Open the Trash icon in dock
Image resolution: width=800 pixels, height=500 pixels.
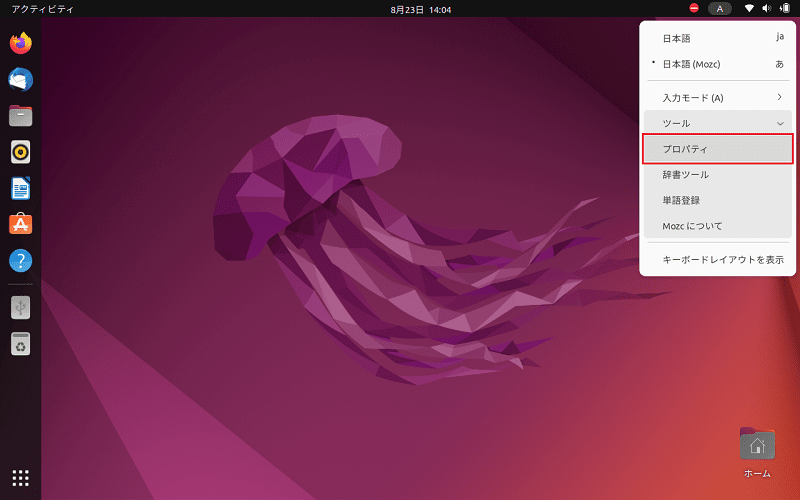(20, 344)
